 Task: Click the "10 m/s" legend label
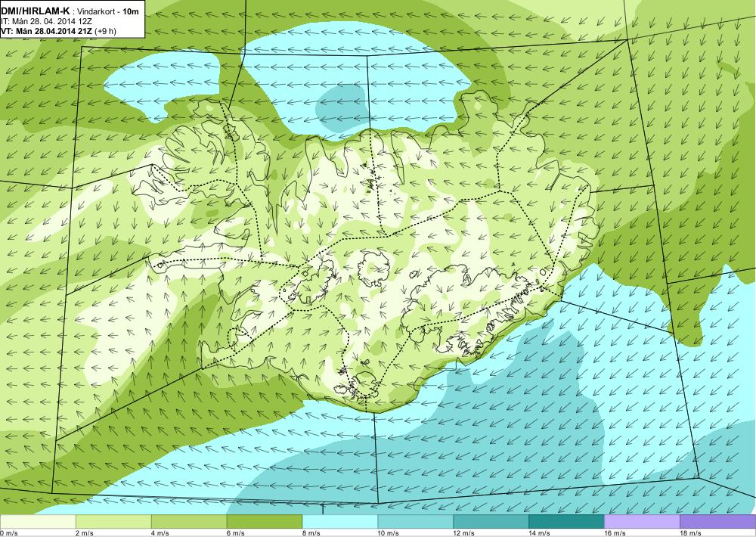[389, 533]
